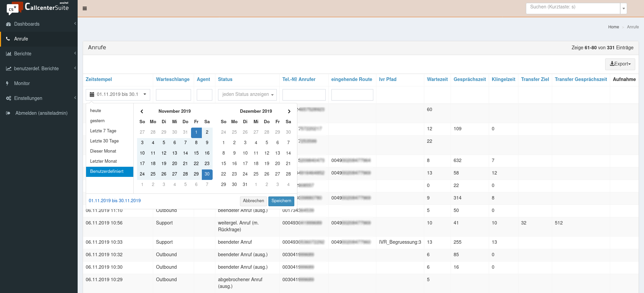Go to next month in calendar
644x293 pixels.
coord(289,111)
